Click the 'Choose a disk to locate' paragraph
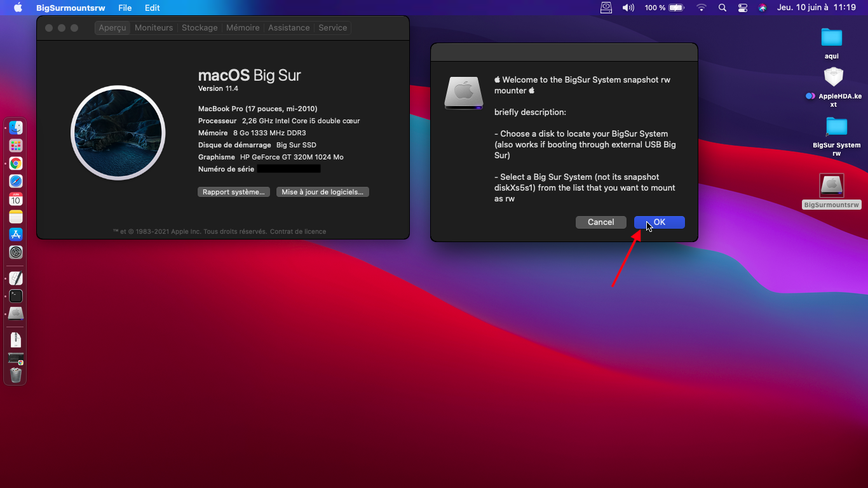This screenshot has width=868, height=488. (x=585, y=145)
